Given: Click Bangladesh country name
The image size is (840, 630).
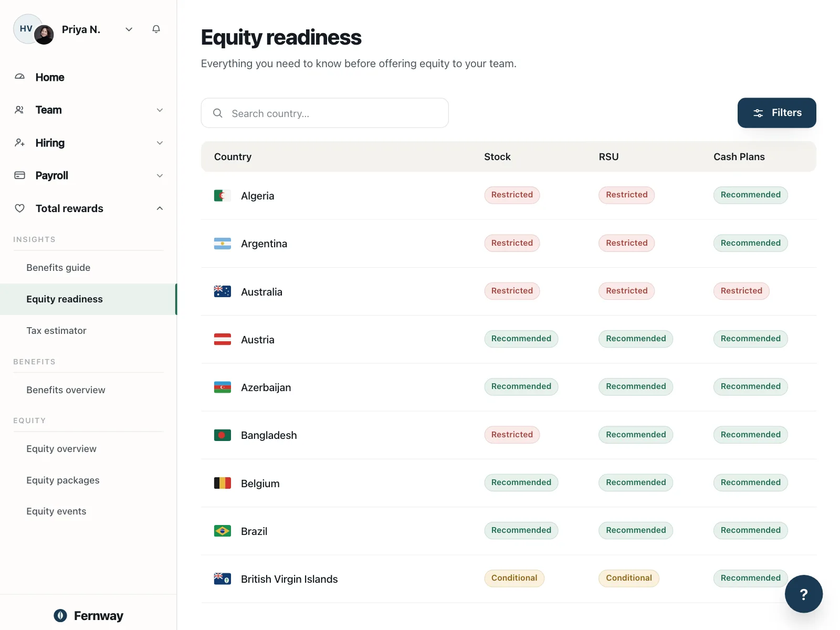Looking at the screenshot, I should (x=269, y=435).
